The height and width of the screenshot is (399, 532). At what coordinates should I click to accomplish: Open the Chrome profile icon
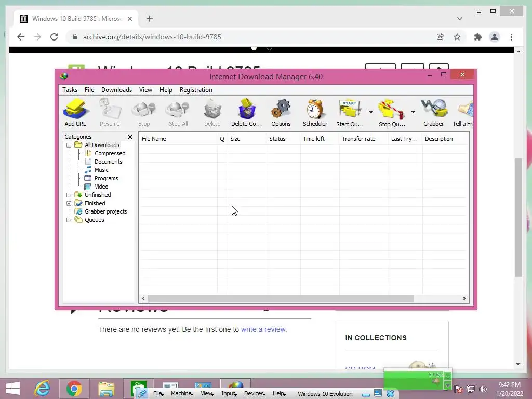(495, 37)
